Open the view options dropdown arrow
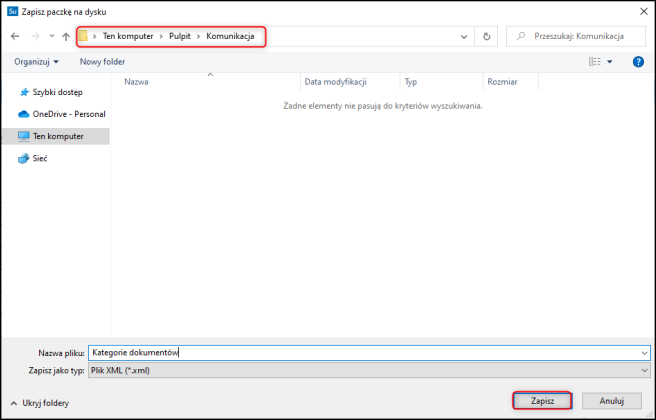The height and width of the screenshot is (420, 656). (x=610, y=62)
